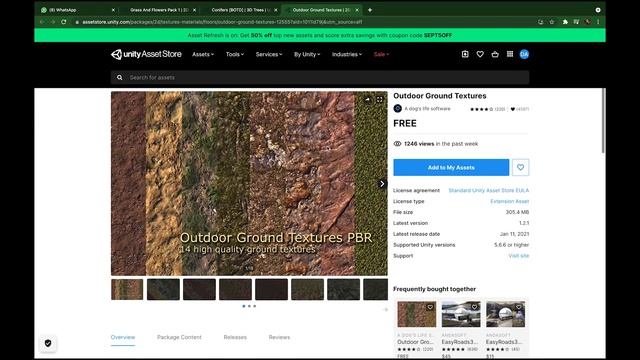Select last carousel pagination dot
Viewport: 640px width, 360px height.
tap(255, 306)
